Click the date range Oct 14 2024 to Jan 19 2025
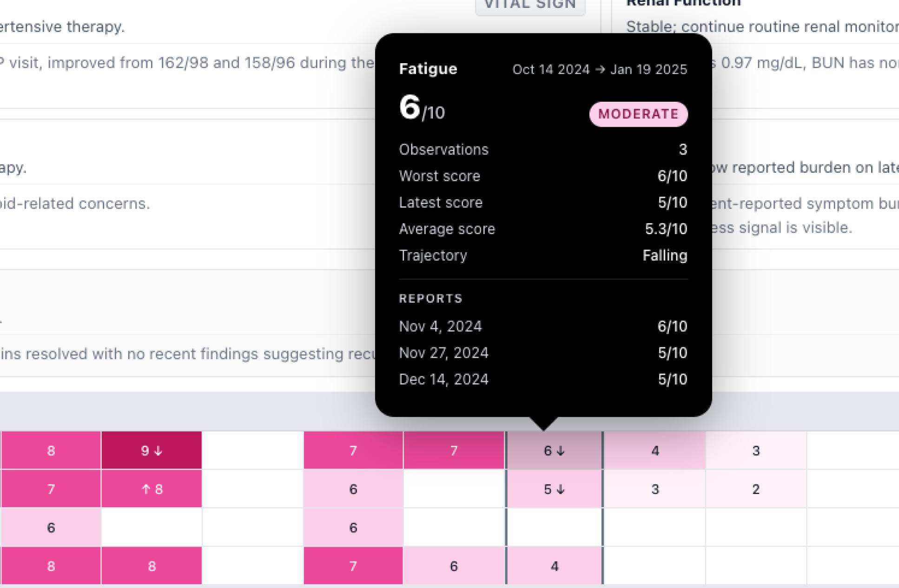 pos(600,70)
